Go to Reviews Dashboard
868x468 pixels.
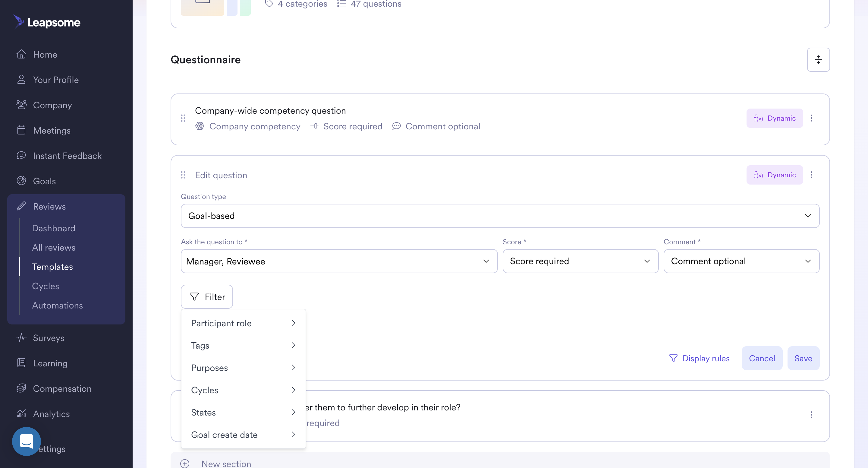coord(54,228)
